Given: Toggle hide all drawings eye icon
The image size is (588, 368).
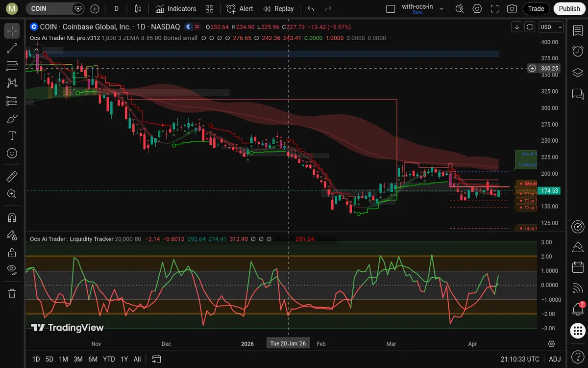Looking at the screenshot, I should pyautogui.click(x=12, y=269).
